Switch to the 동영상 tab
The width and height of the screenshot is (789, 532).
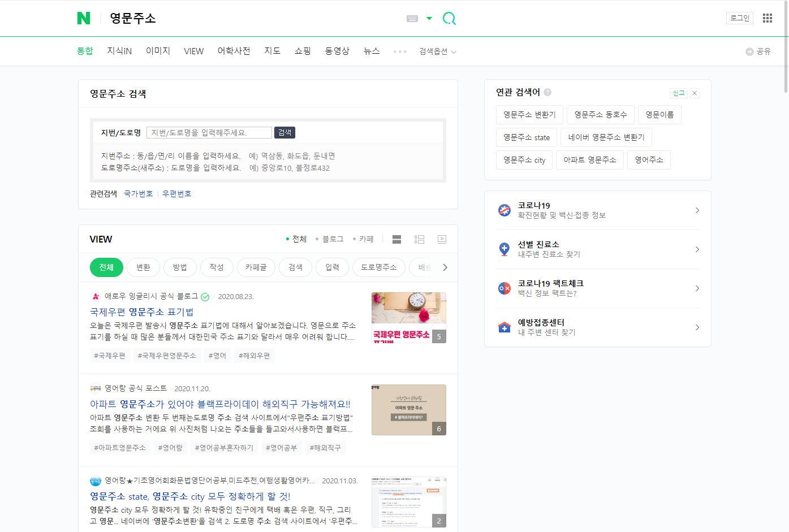pos(337,51)
